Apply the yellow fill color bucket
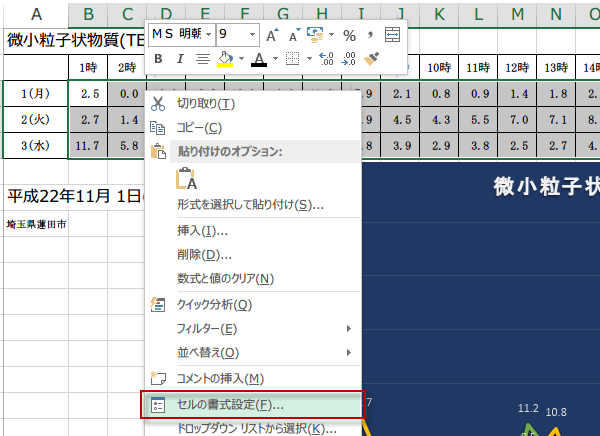 pyautogui.click(x=225, y=59)
